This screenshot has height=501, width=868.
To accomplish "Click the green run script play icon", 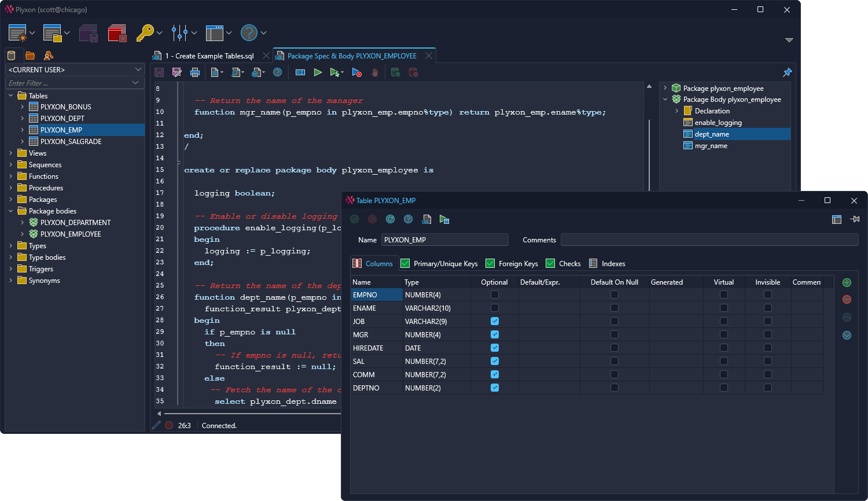I will tap(318, 72).
